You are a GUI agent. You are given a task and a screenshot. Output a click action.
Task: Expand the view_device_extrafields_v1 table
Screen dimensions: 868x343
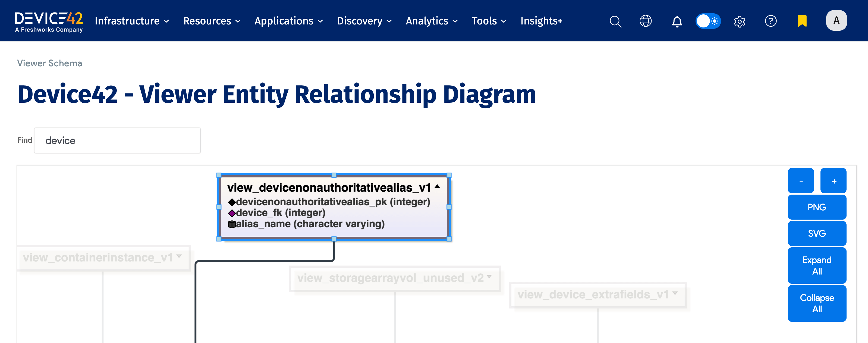(x=675, y=293)
